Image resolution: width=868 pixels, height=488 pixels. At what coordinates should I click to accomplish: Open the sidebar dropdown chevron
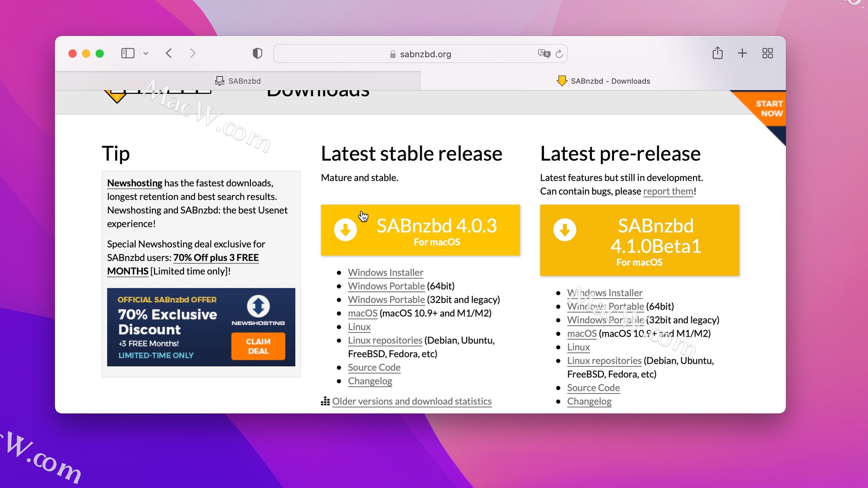[x=146, y=53]
